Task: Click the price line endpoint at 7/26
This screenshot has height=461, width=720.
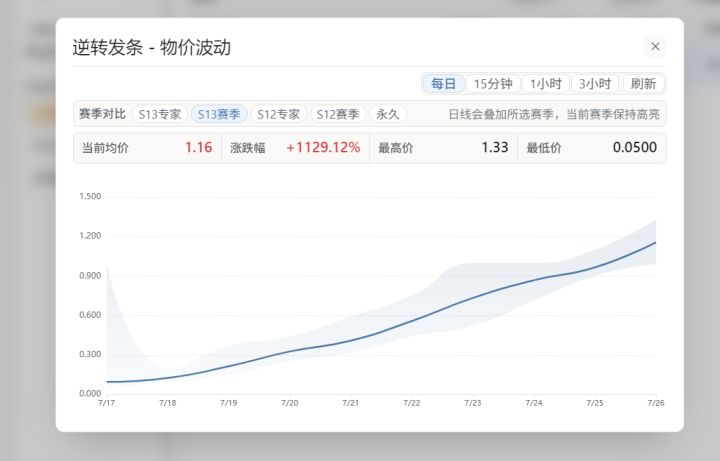Action: [655, 242]
